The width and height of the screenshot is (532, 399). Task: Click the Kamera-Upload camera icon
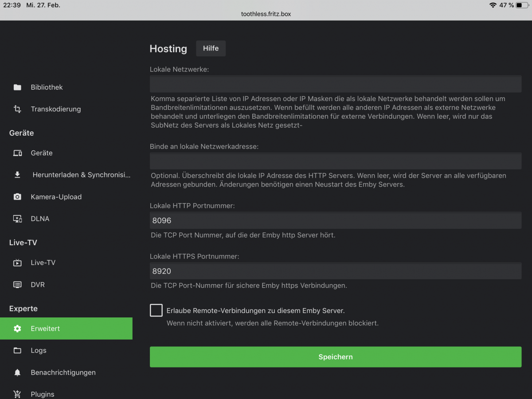click(x=17, y=197)
